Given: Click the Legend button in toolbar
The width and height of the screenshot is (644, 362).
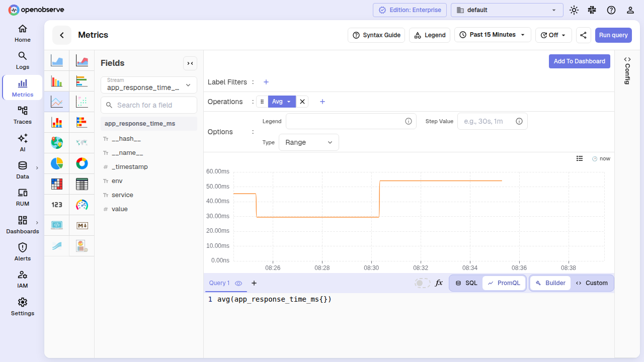Looking at the screenshot, I should point(430,35).
